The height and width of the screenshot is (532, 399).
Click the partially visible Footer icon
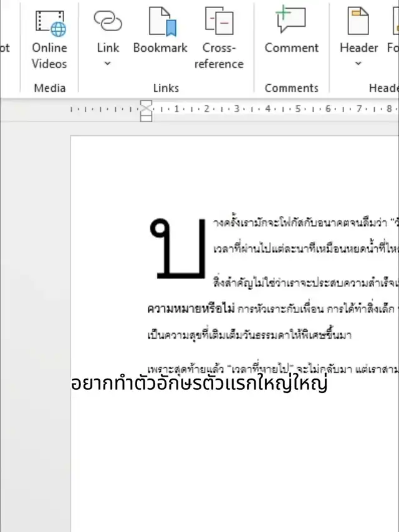coord(393,22)
